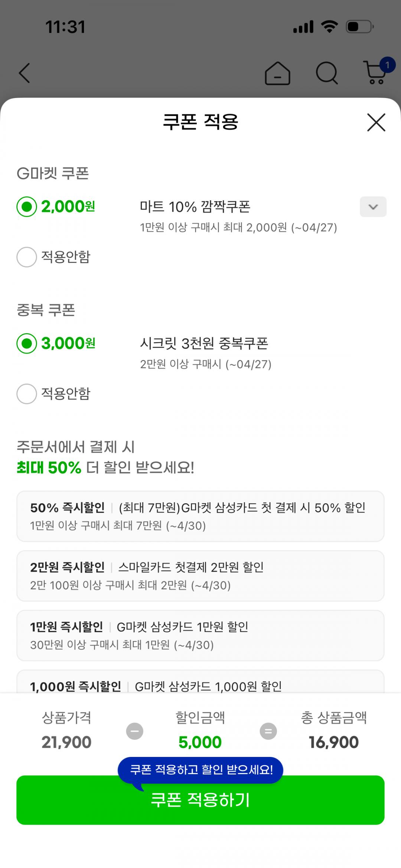The width and height of the screenshot is (401, 868).
Task: Close the 쿠폰 적용 sheet
Action: pos(376,122)
